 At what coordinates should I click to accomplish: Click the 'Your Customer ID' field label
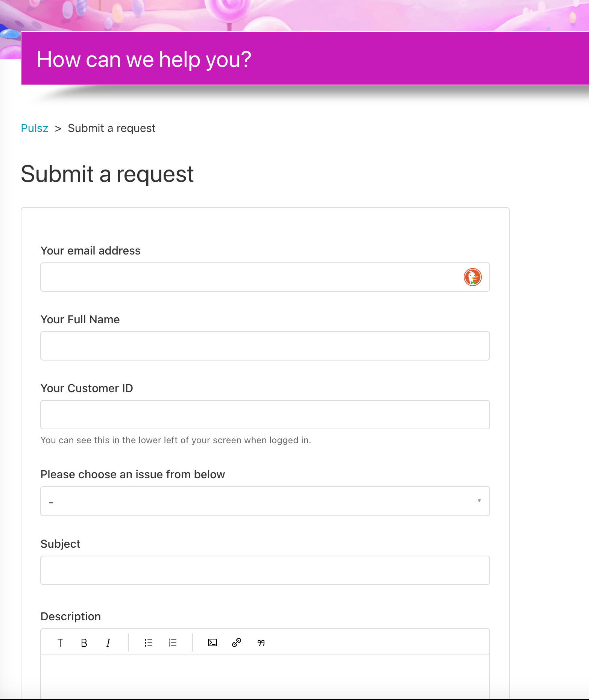pos(87,388)
